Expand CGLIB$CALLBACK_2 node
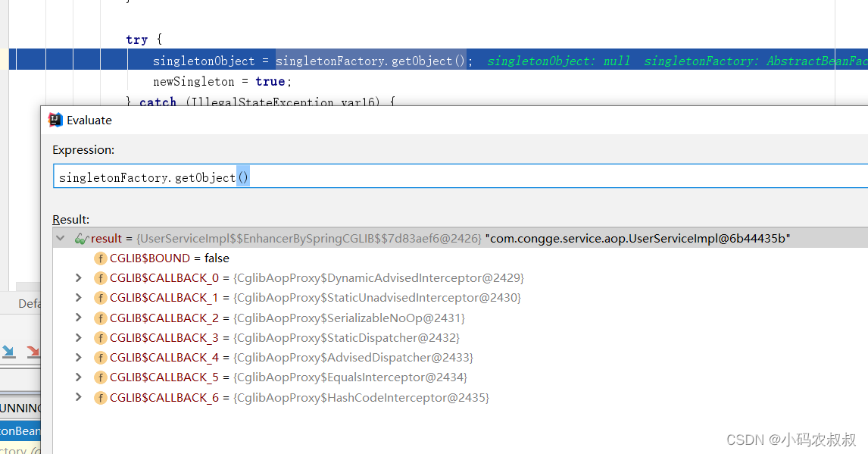This screenshot has height=454, width=868. pos(79,318)
